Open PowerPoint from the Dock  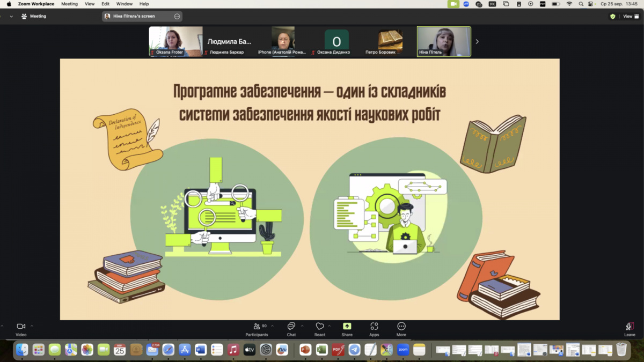(305, 350)
